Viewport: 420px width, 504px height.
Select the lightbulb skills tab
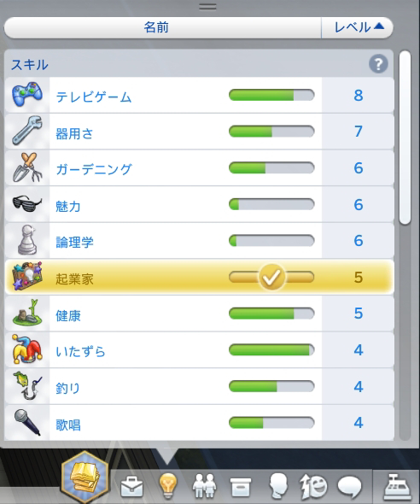[x=168, y=485]
